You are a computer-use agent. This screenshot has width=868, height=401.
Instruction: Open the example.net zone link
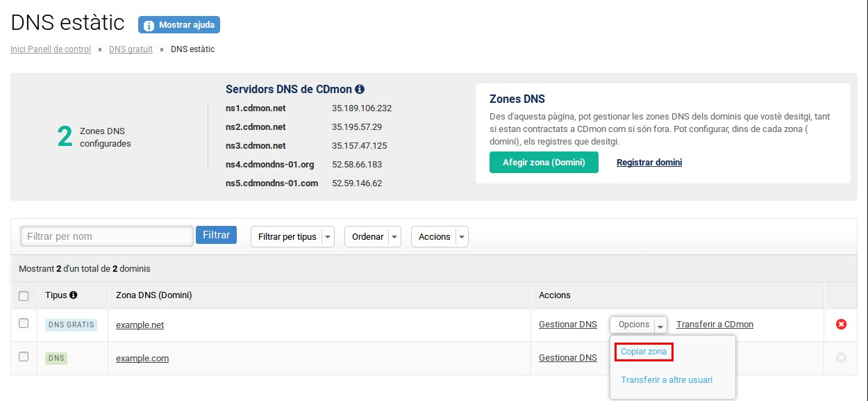(140, 325)
